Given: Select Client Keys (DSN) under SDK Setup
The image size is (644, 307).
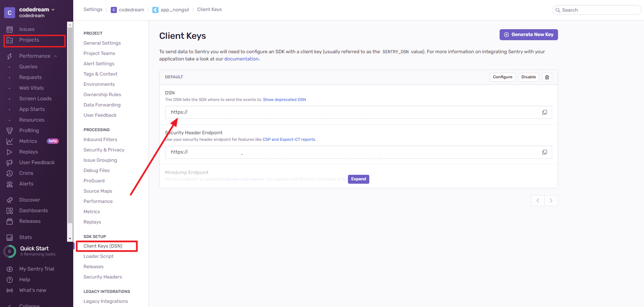Looking at the screenshot, I should point(103,246).
